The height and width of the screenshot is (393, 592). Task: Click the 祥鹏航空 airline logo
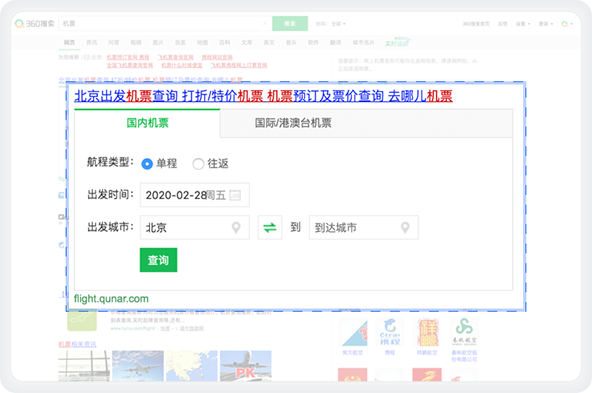pyautogui.click(x=427, y=332)
